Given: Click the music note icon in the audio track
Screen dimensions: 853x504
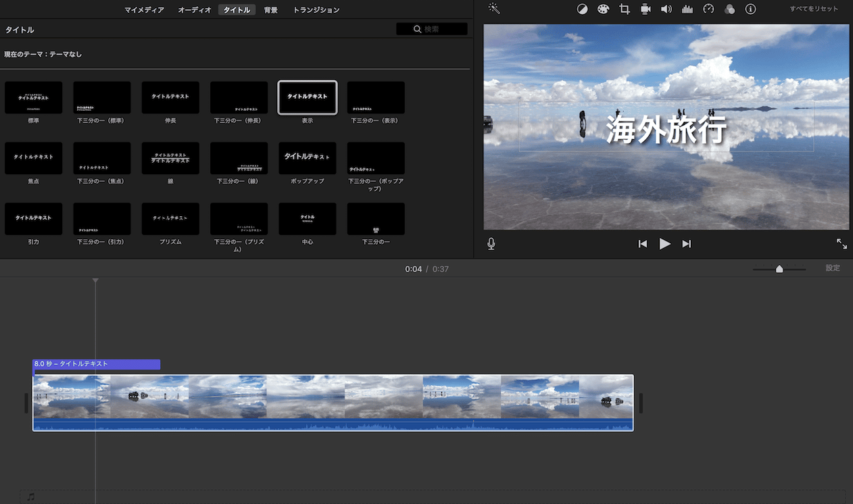Looking at the screenshot, I should [x=30, y=497].
